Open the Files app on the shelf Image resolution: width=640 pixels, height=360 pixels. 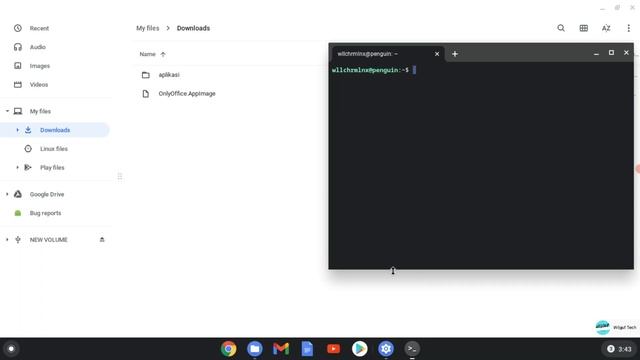(255, 349)
